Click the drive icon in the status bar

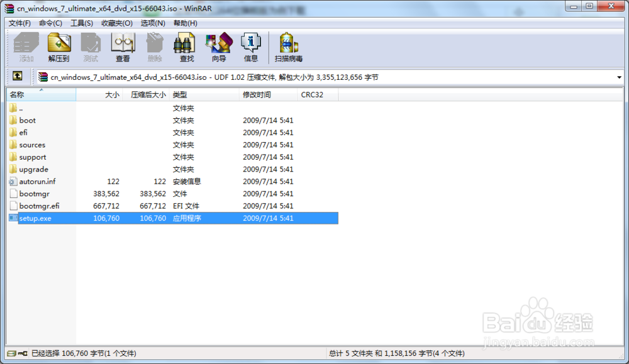[x=11, y=353]
